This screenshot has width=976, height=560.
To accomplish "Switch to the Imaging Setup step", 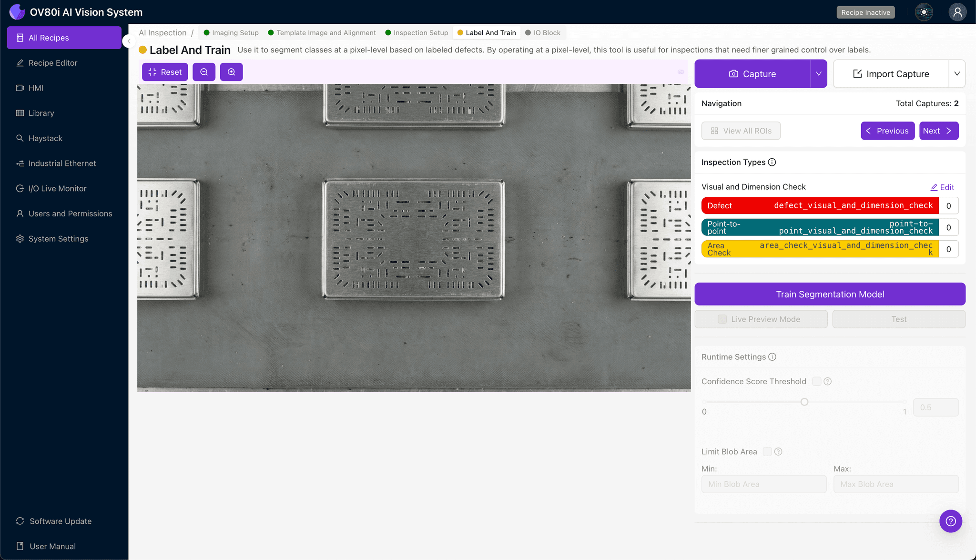I will [235, 32].
